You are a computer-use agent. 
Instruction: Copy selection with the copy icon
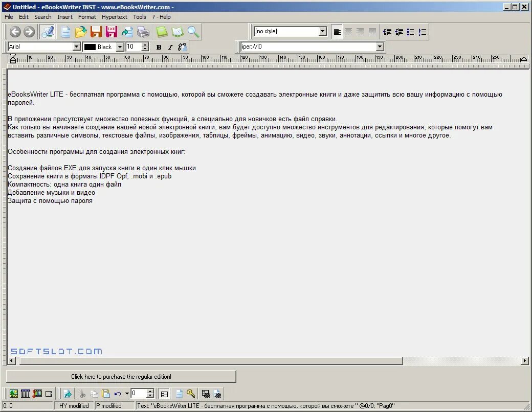point(94,394)
